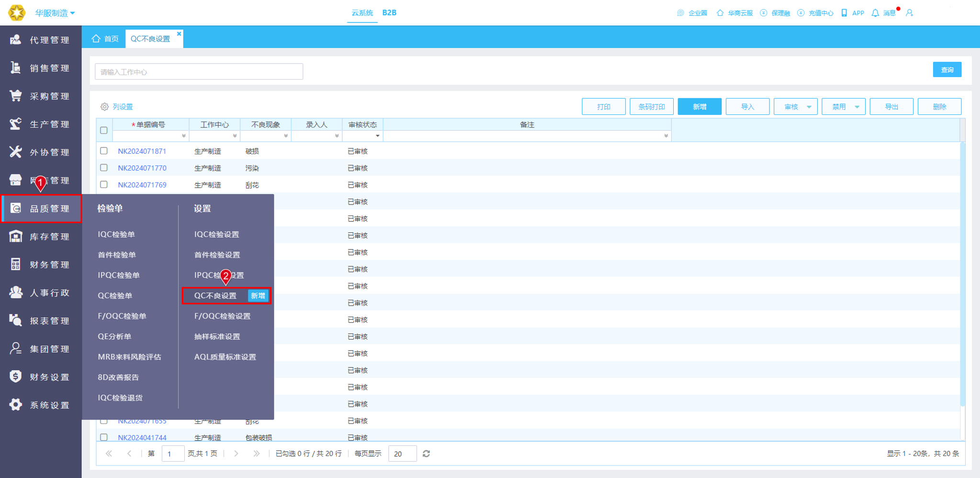Check the row NK2024041744 checkbox
This screenshot has width=980, height=478.
[x=104, y=437]
